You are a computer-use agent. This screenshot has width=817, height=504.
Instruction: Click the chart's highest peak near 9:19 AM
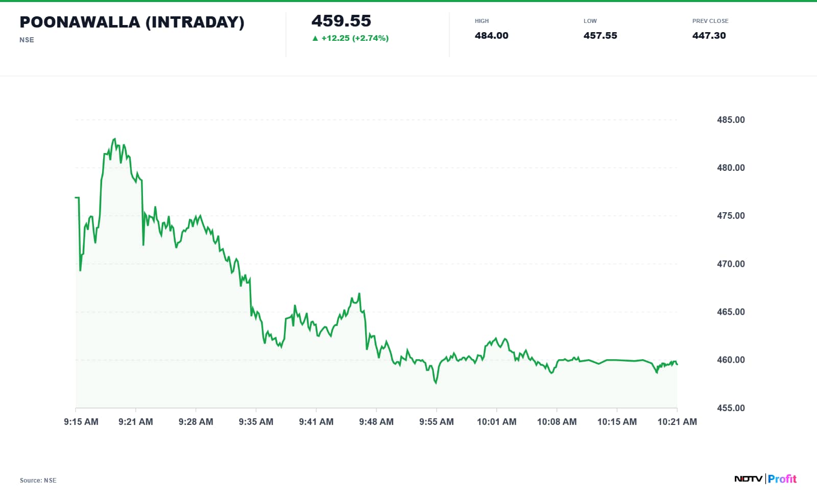[114, 139]
